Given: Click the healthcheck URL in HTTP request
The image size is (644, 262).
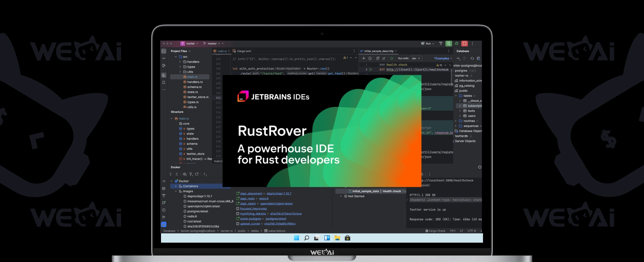Looking at the screenshot, I should [418, 70].
